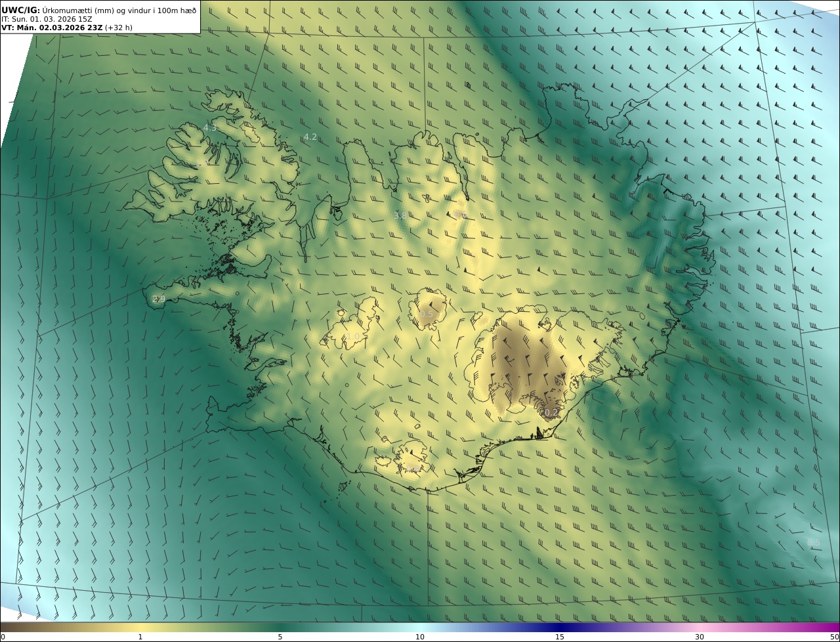Click the 'VT: Mán. 02.03.2026 23Z' line
The width and height of the screenshot is (840, 642).
pyautogui.click(x=51, y=28)
